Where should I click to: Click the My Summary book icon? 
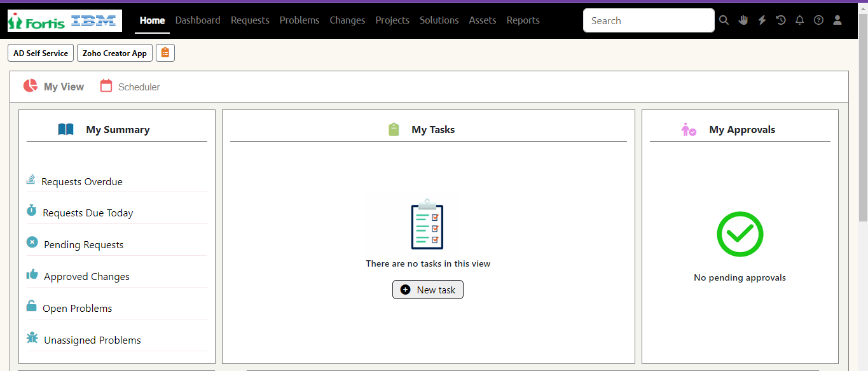pos(65,129)
